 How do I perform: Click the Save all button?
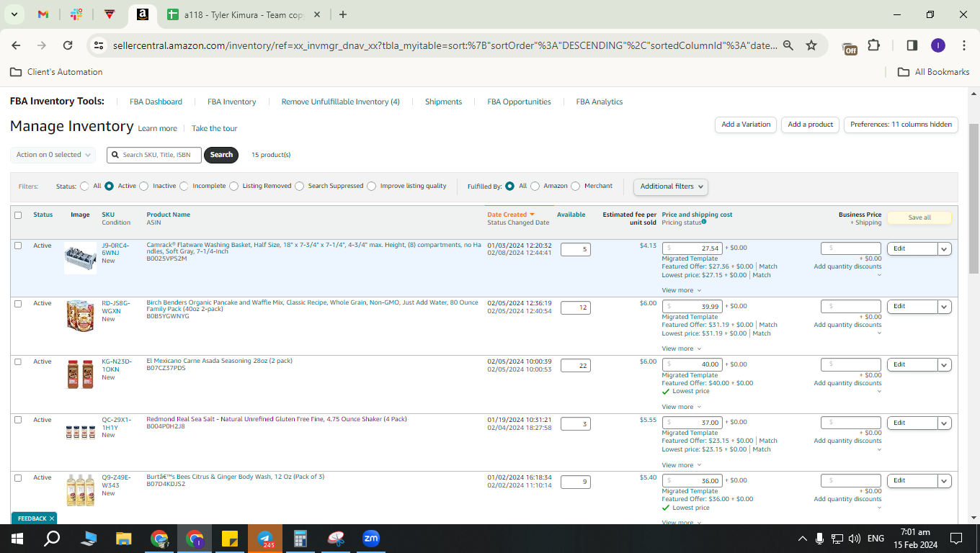pyautogui.click(x=919, y=217)
